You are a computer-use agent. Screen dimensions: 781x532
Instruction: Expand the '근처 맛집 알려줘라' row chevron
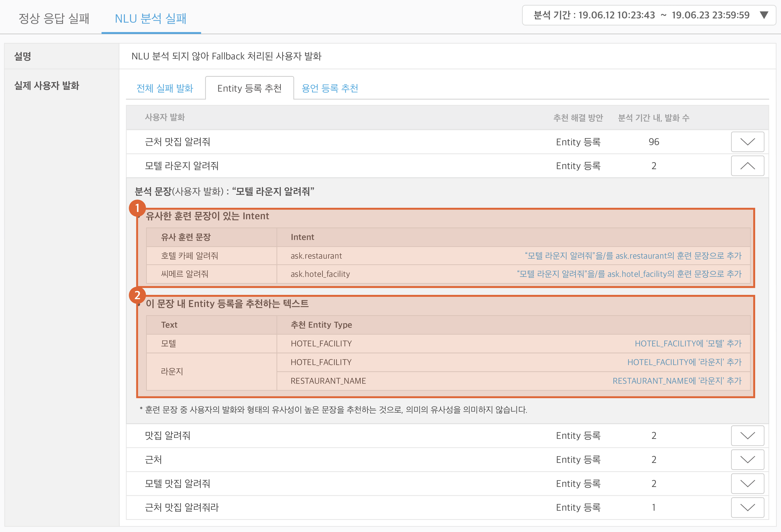click(747, 507)
